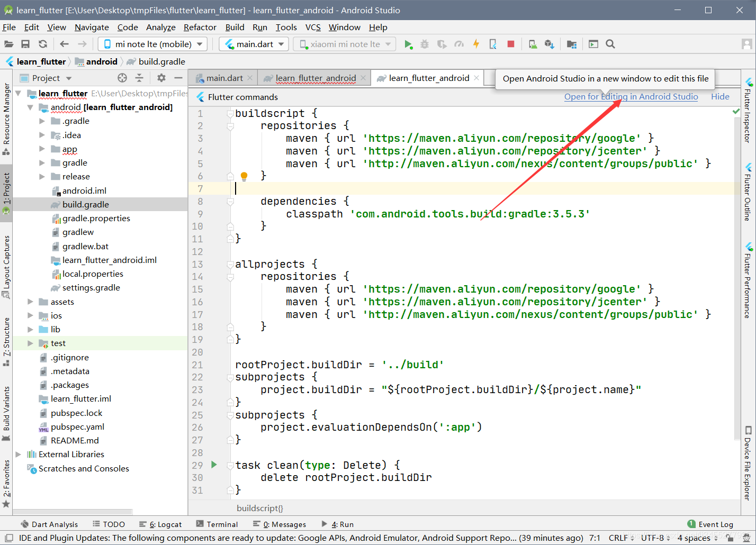The height and width of the screenshot is (545, 756).
Task: Collapse the android module tree node
Action: click(30, 107)
